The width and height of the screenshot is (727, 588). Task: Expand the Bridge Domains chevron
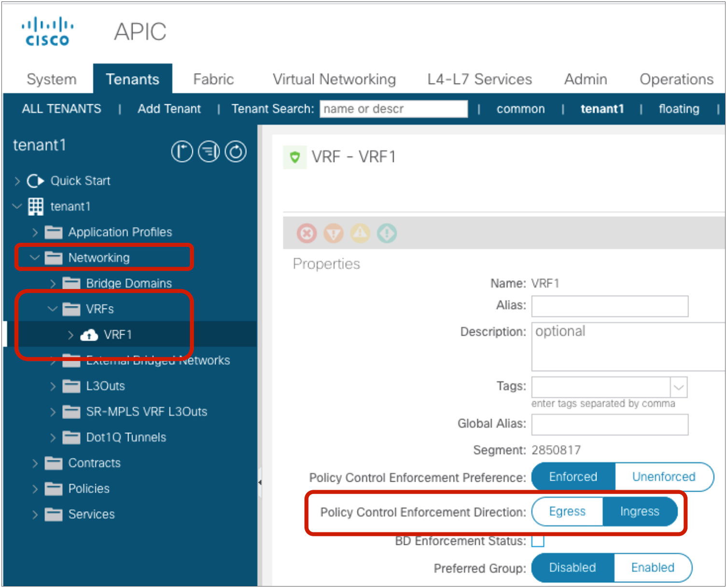[53, 284]
